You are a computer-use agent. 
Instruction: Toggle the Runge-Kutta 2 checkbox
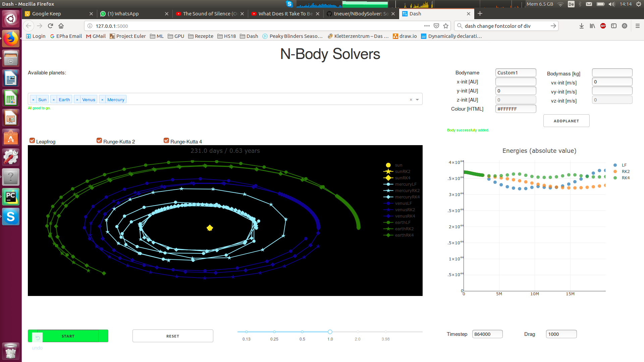(x=99, y=141)
